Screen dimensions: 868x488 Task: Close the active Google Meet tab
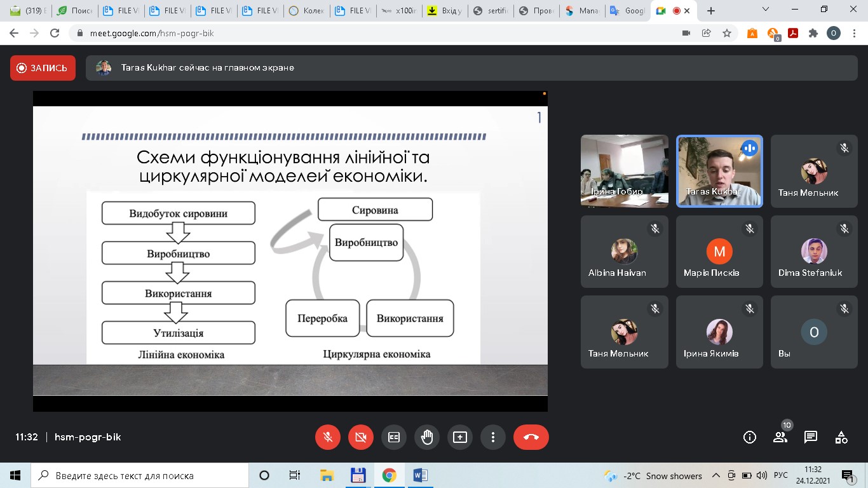pyautogui.click(x=688, y=11)
